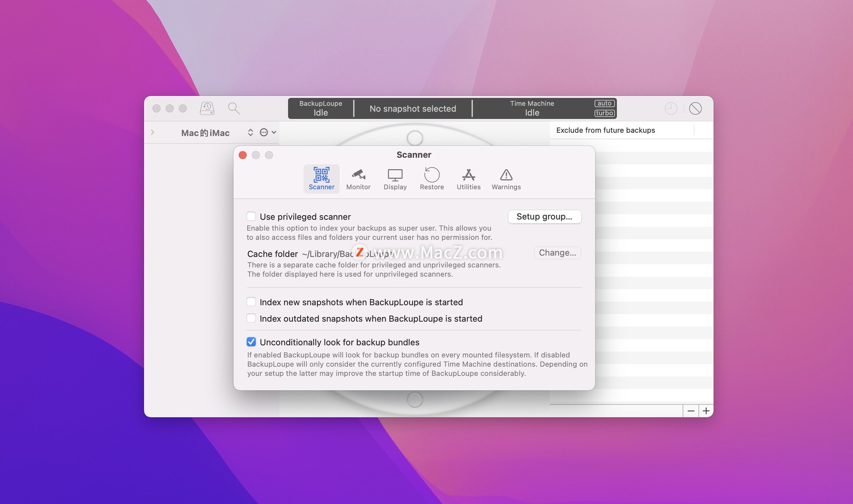
Task: Click the circle-slash cancel icon in toolbar
Action: click(x=695, y=108)
